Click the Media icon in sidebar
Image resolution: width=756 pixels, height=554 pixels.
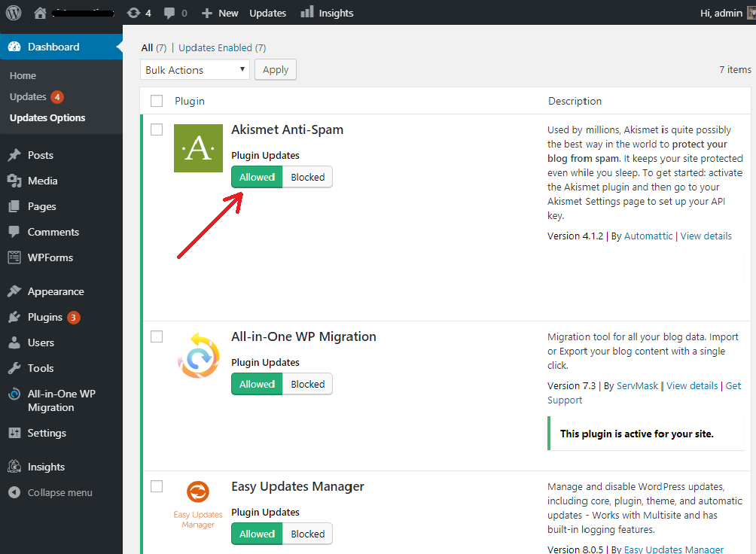tap(14, 181)
